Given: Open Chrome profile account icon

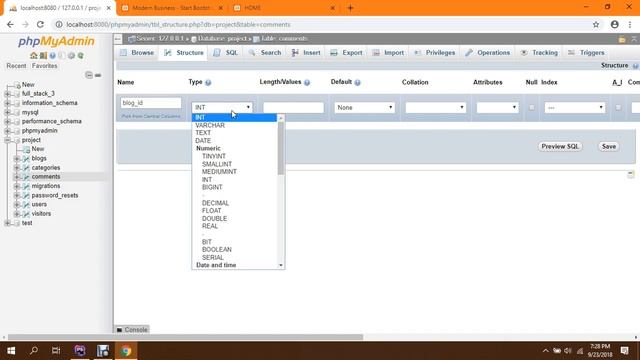Looking at the screenshot, I should [615, 24].
